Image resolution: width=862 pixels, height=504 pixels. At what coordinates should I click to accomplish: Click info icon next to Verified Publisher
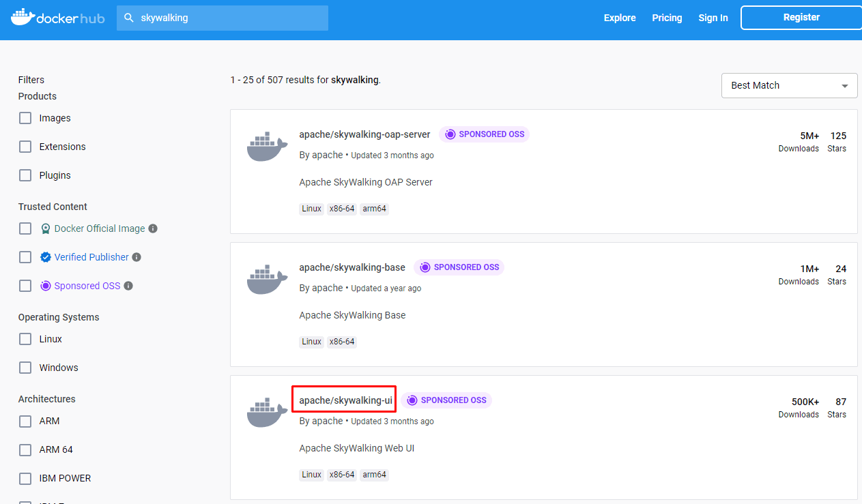pyautogui.click(x=137, y=257)
